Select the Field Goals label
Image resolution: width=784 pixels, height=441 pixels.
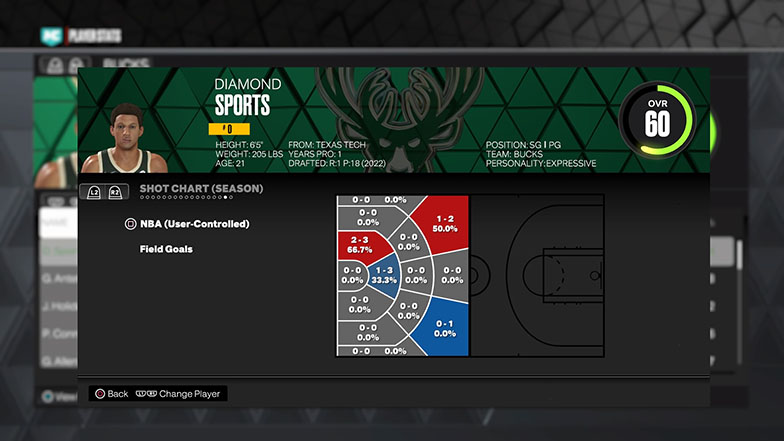click(x=166, y=249)
